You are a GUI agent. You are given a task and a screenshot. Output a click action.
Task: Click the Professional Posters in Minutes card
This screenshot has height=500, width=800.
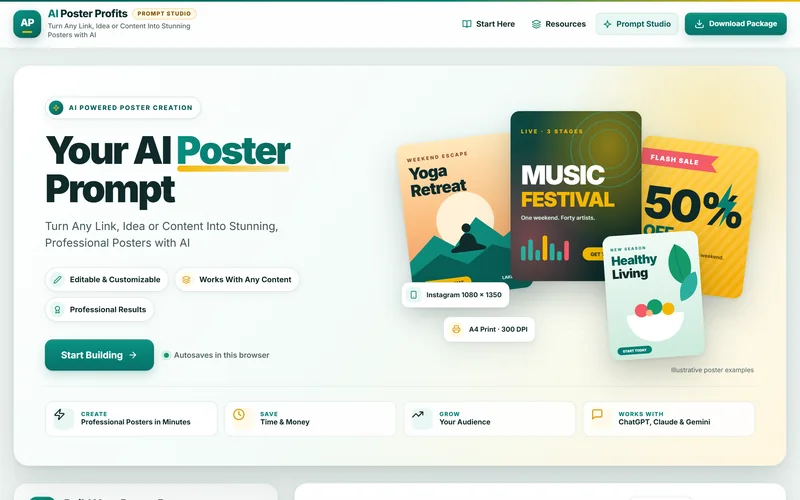tap(131, 419)
